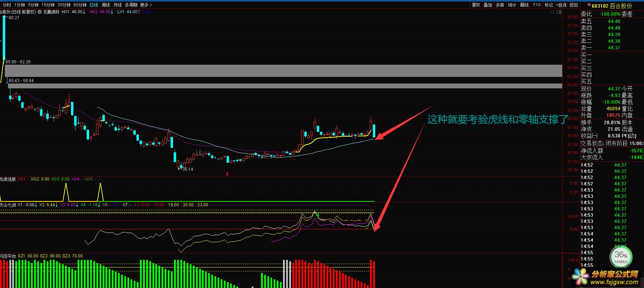Open the F10 company info
This screenshot has height=288, width=644.
point(537,5)
